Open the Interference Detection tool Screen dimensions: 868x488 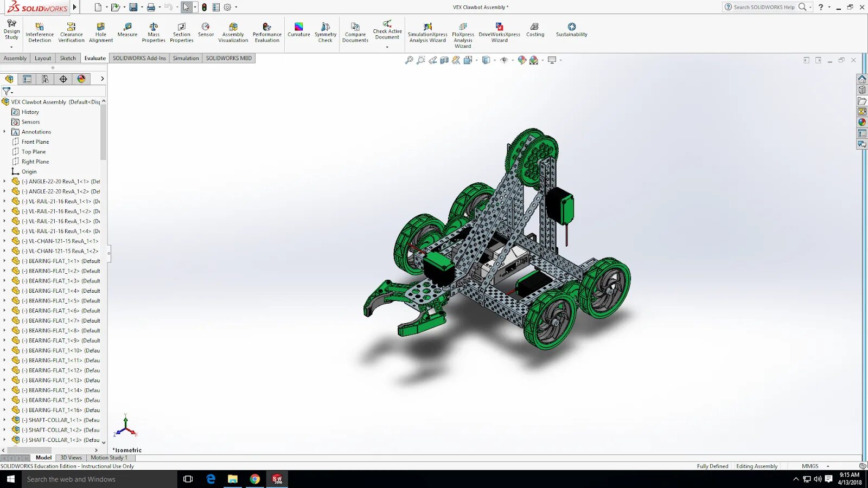40,33
